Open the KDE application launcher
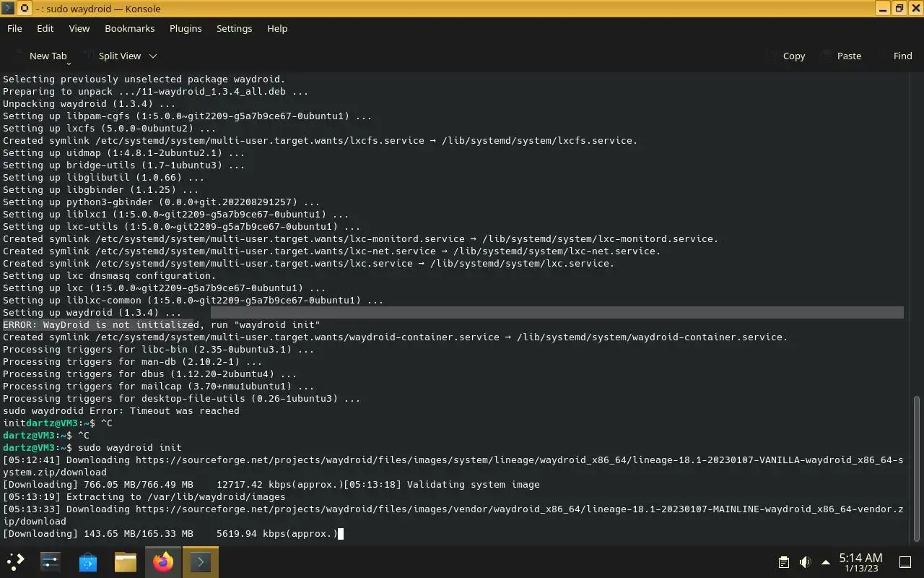 16,561
